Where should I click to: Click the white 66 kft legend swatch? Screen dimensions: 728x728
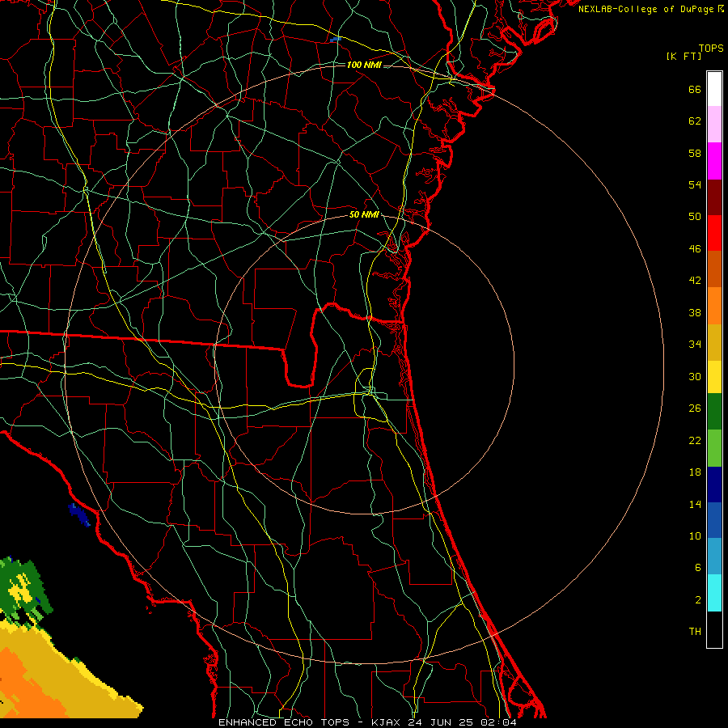714,89
